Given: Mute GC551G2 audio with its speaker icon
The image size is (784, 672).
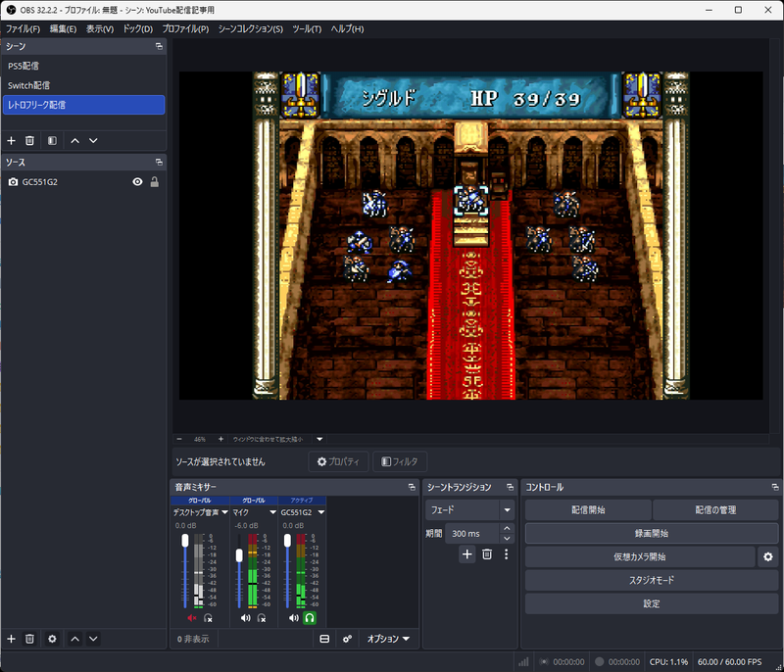Looking at the screenshot, I should point(293,618).
